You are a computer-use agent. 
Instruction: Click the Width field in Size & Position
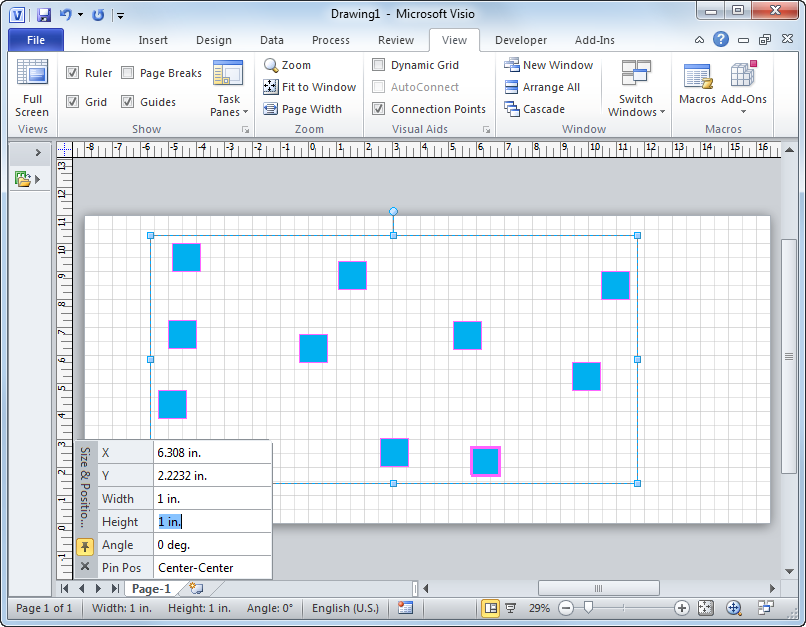click(212, 498)
